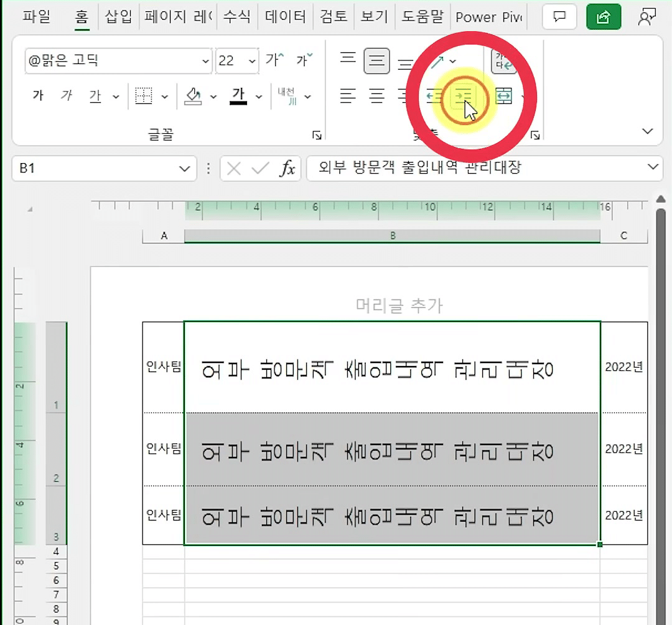Toggle italic formatting
The height and width of the screenshot is (625, 672).
(x=67, y=95)
